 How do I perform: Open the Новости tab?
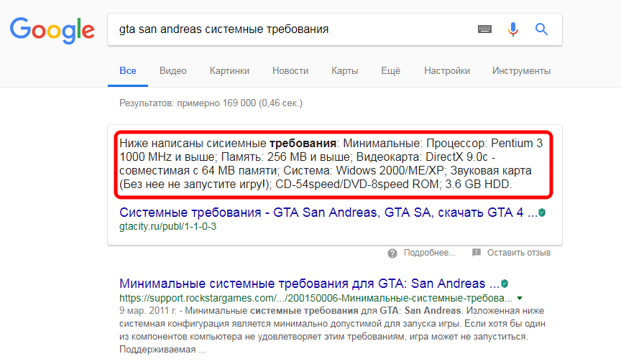point(290,71)
